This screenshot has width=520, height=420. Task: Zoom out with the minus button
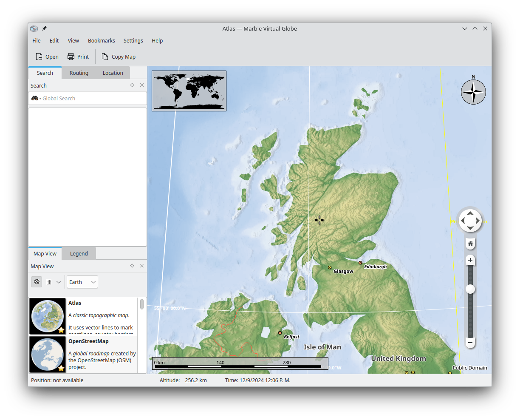pos(470,342)
